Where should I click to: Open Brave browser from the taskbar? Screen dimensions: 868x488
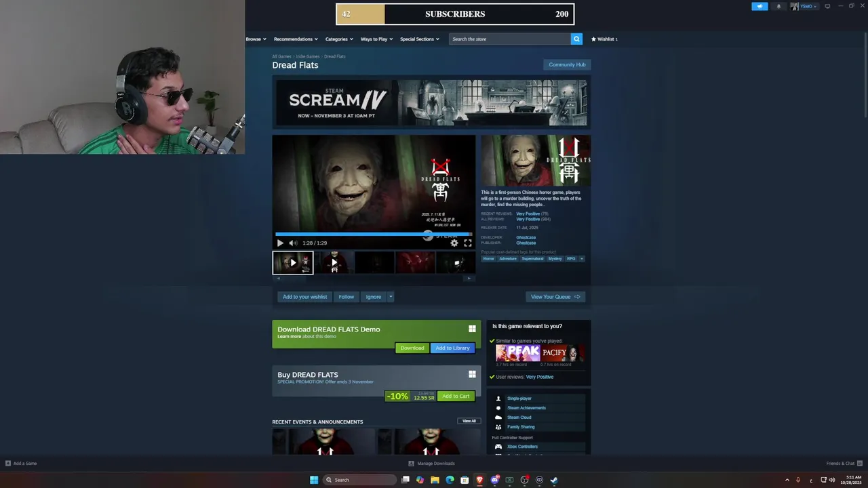point(479,480)
